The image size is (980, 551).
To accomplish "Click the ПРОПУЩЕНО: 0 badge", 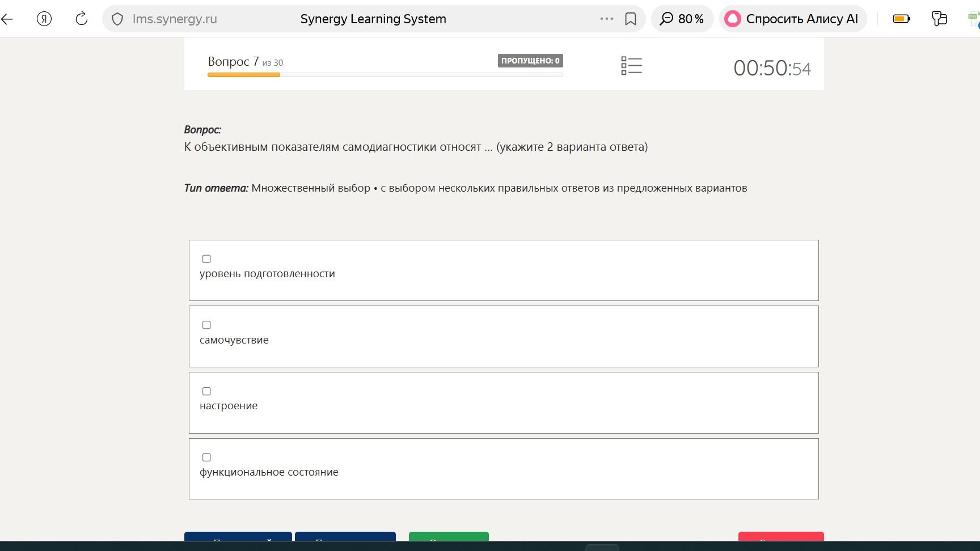I will (x=530, y=61).
